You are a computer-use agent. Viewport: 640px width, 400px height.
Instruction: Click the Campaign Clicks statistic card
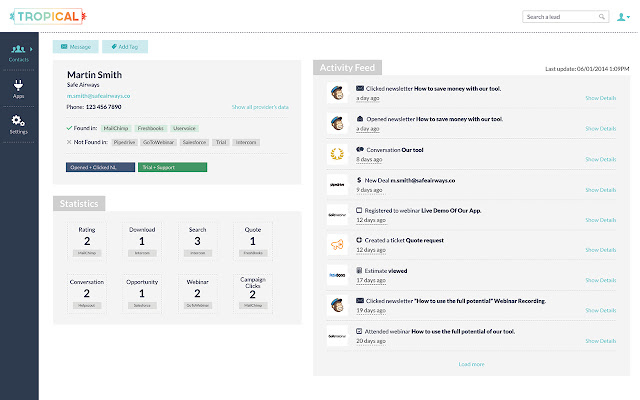(253, 294)
